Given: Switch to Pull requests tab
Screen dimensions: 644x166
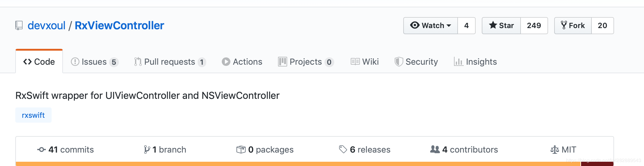Looking at the screenshot, I should pos(170,62).
